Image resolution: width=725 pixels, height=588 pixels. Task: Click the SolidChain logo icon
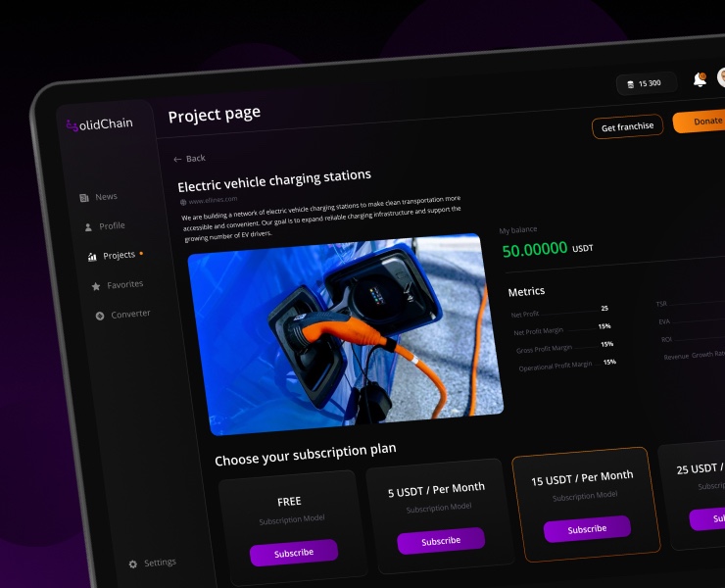click(x=72, y=125)
